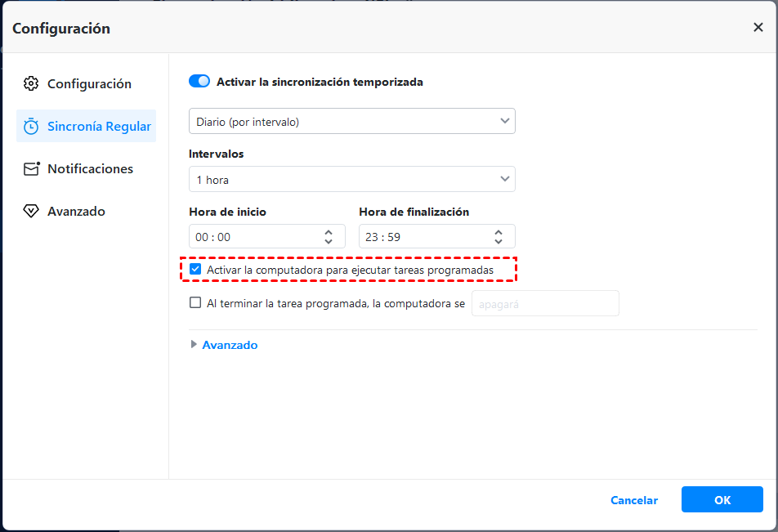Expand the Avanzado disclosure triangle
The image size is (778, 532).
pyautogui.click(x=194, y=345)
